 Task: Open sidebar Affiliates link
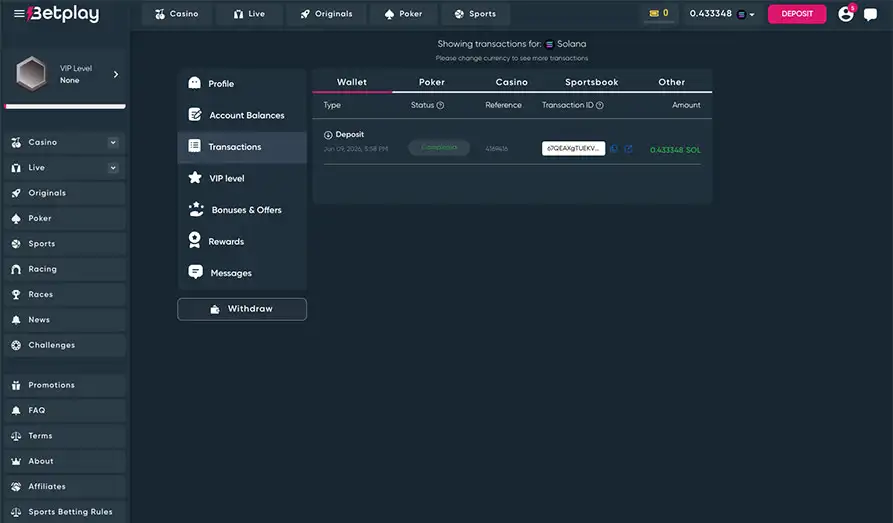coord(64,487)
